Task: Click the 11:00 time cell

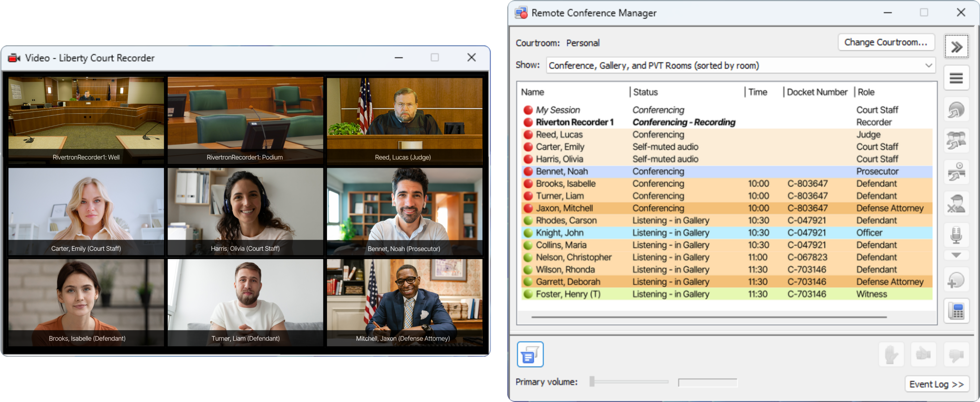Action: coord(757,258)
